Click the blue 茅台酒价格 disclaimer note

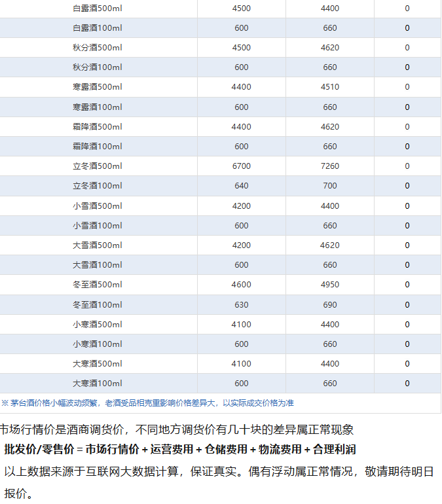coord(147,403)
